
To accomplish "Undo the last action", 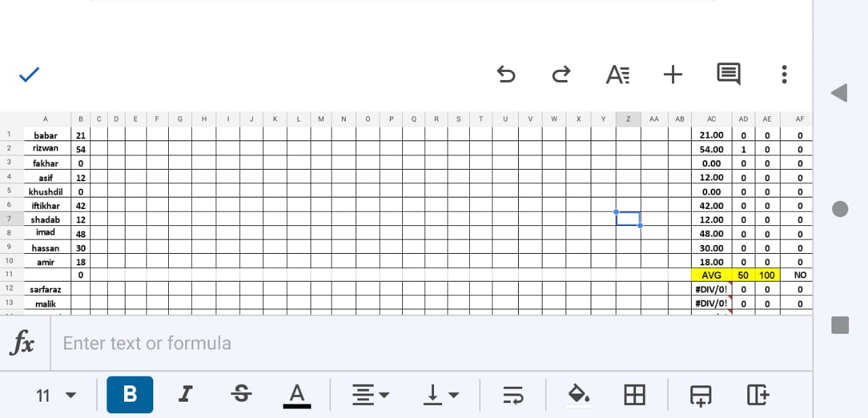I will (x=506, y=74).
